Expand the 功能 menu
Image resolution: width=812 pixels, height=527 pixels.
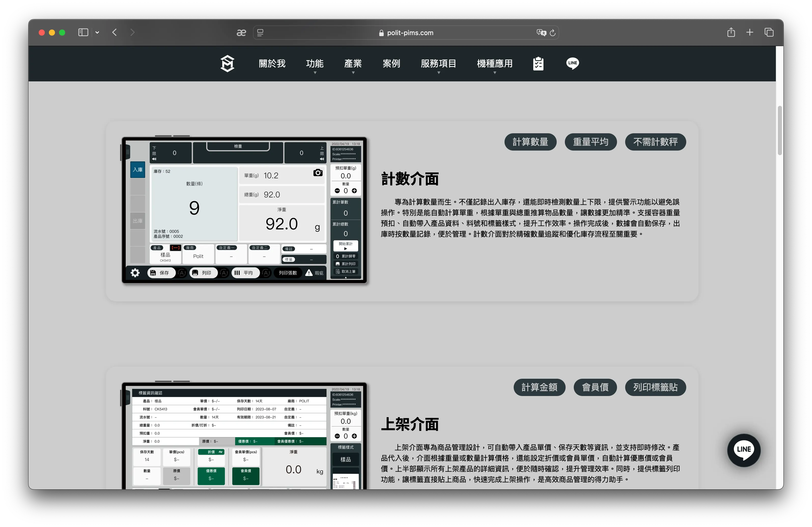pyautogui.click(x=315, y=64)
